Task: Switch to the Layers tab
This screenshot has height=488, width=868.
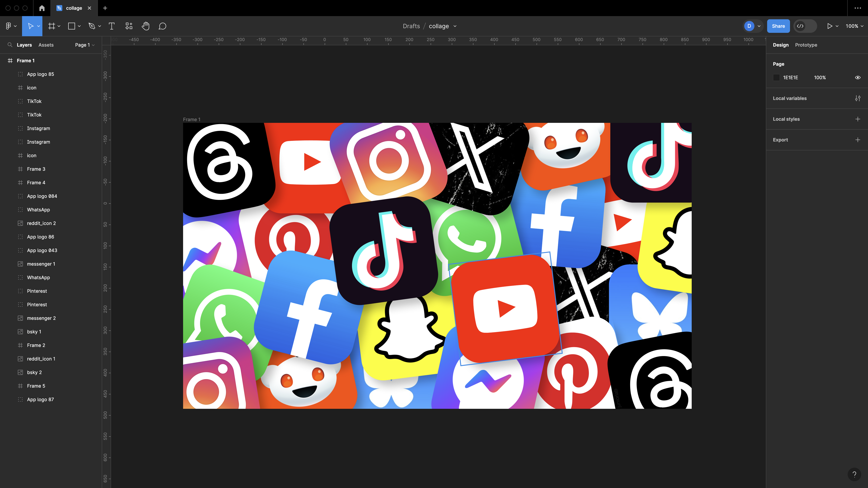Action: point(24,45)
